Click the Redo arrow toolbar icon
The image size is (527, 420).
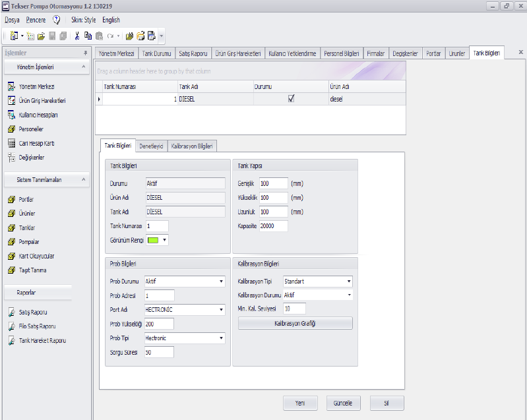pos(110,36)
